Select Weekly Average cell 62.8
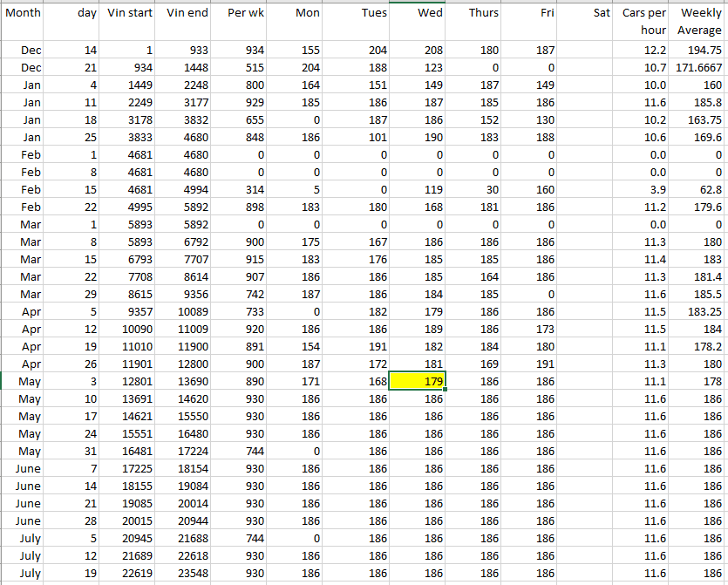 pyautogui.click(x=699, y=189)
